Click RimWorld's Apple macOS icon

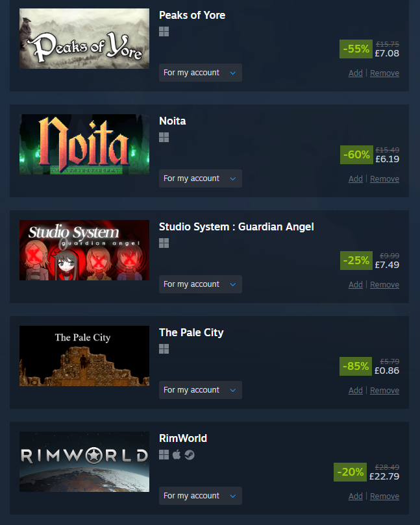(x=177, y=455)
